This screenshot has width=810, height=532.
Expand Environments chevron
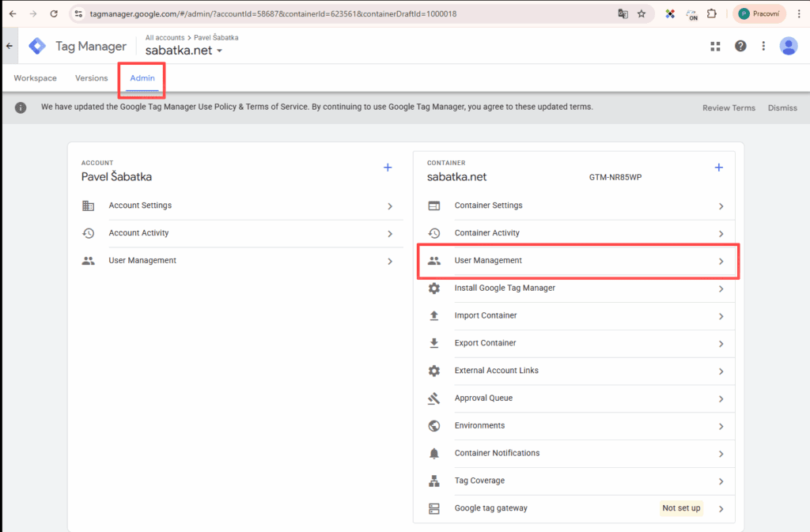[721, 426]
